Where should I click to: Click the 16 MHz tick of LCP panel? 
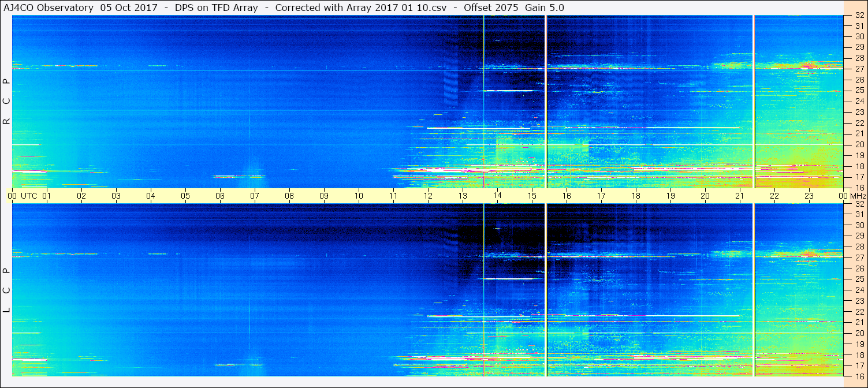pos(859,376)
